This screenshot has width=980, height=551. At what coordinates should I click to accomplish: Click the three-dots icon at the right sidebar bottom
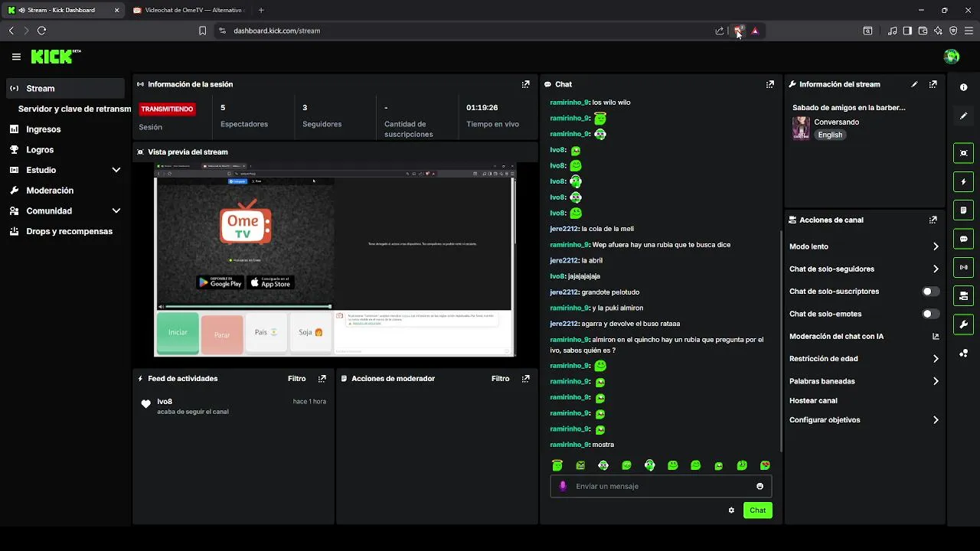tap(963, 353)
